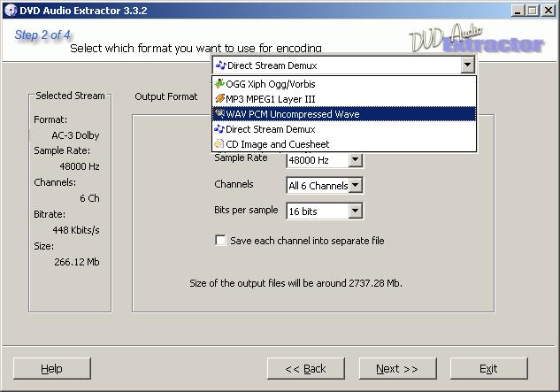This screenshot has height=392, width=560.
Task: Click the OGG Vorbis format icon
Action: coord(219,84)
